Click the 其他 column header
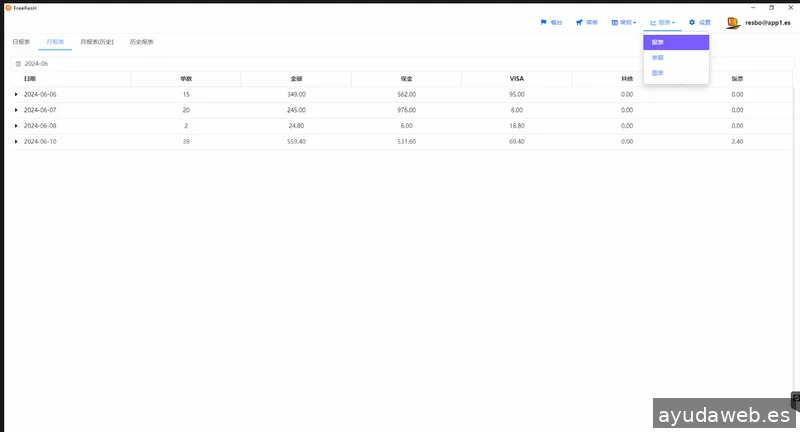Screen dimensions: 800x432 click(x=627, y=79)
